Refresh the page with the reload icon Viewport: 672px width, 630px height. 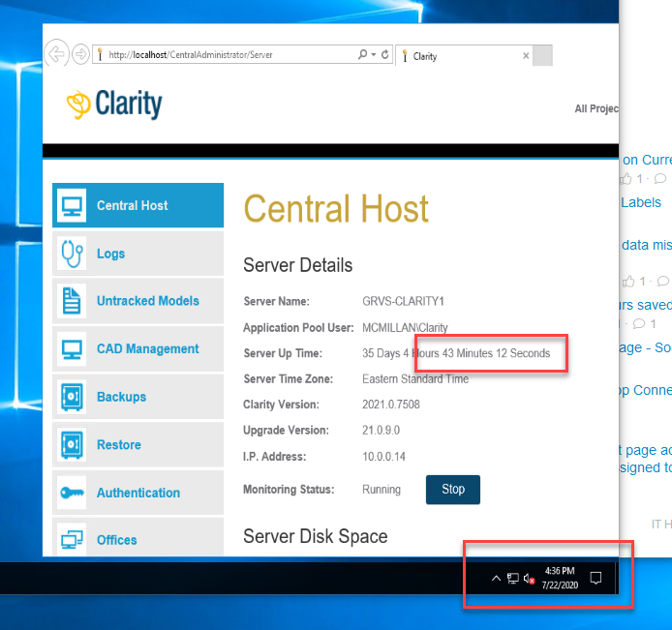(x=385, y=55)
